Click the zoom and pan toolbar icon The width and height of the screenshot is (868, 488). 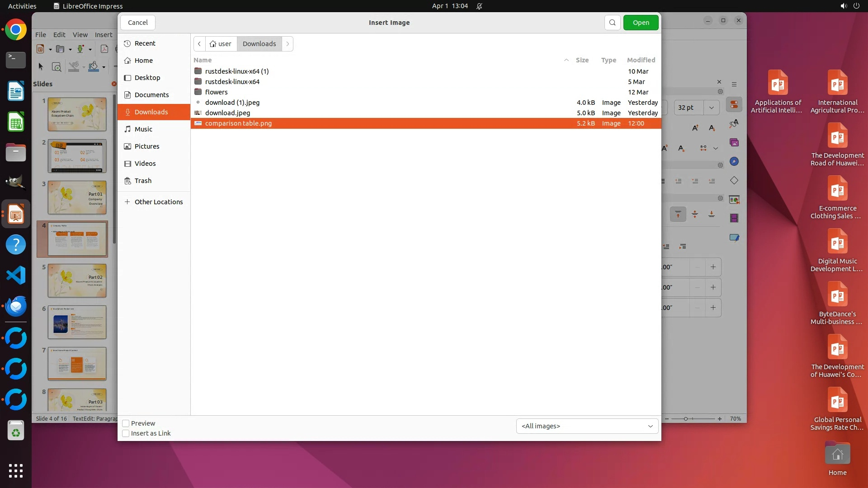[x=57, y=67]
